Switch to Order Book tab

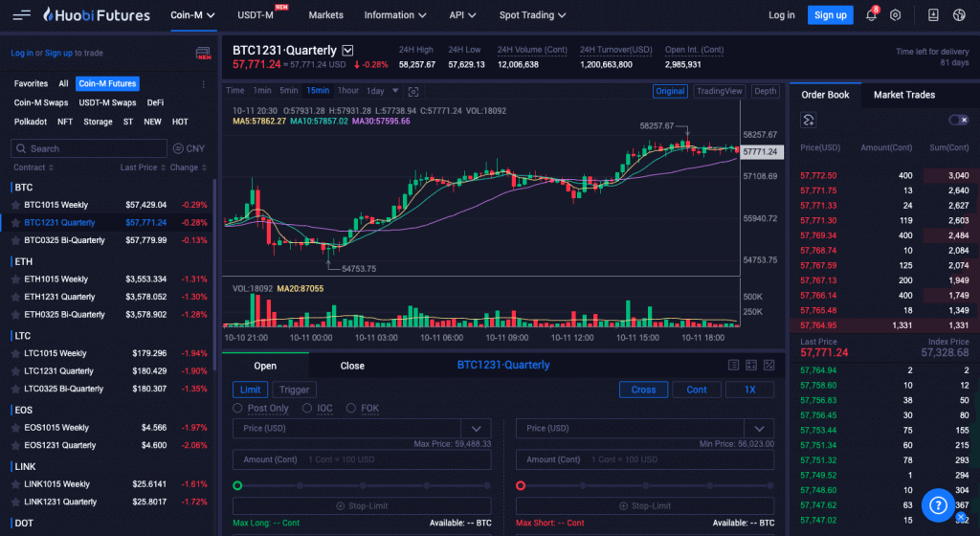(x=825, y=95)
